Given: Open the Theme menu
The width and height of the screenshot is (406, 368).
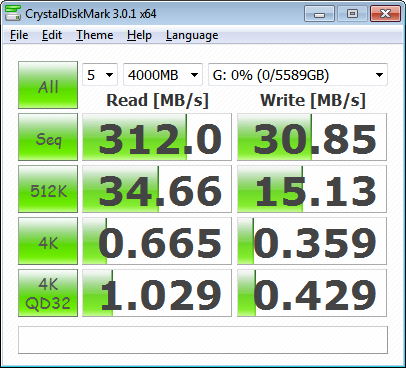Looking at the screenshot, I should tap(95, 35).
